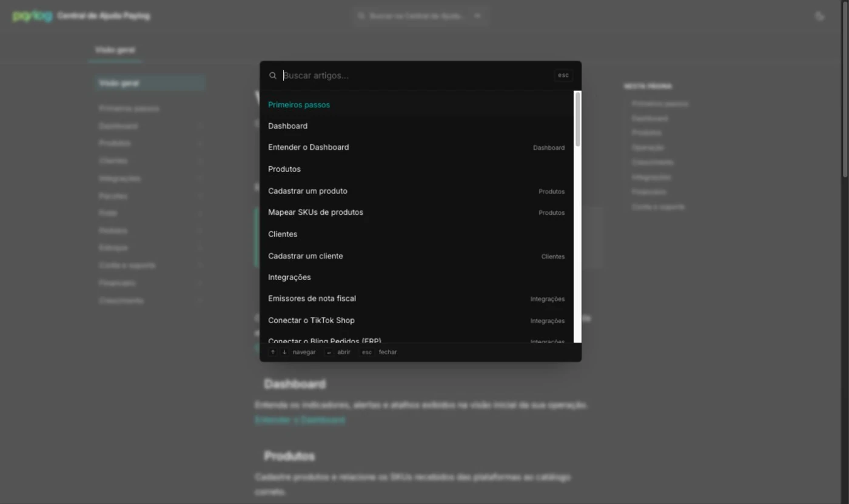Jump to 'Operação' in the on-this-page list
The width and height of the screenshot is (849, 504).
tap(648, 147)
